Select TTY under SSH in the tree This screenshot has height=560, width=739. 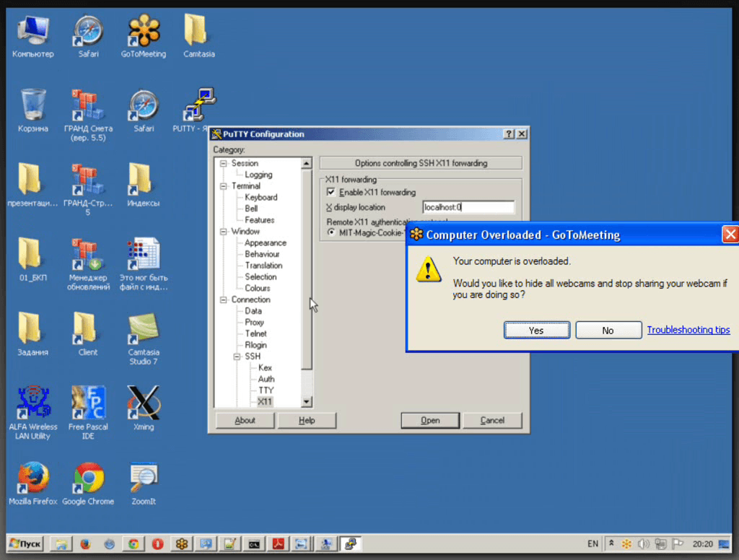pyautogui.click(x=266, y=390)
